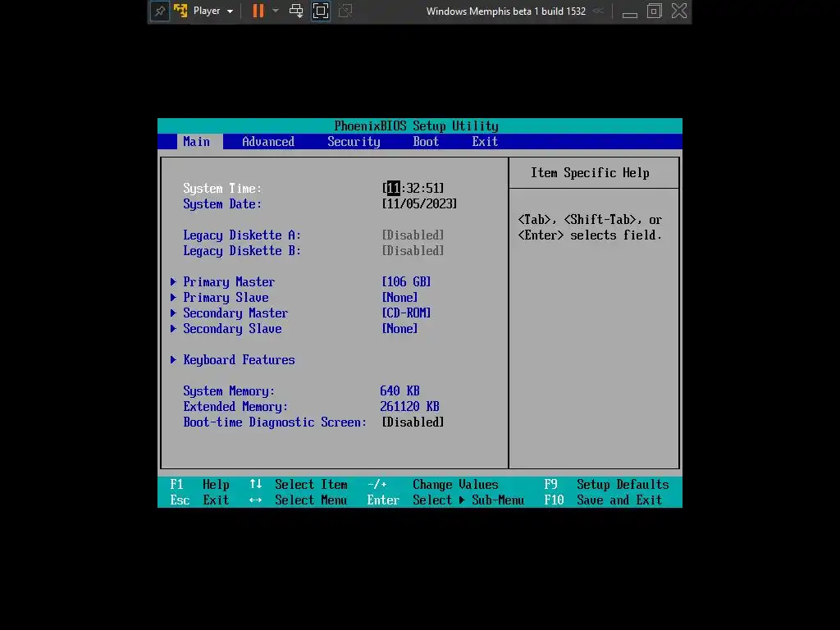Click the Enter Select Sub-Menu hint
840x630 pixels.
point(445,500)
